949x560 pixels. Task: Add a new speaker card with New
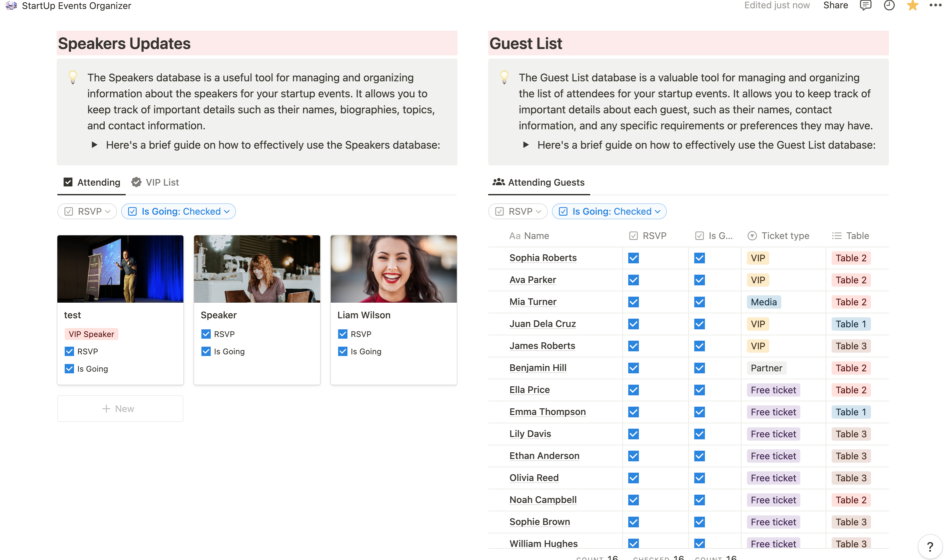(120, 409)
